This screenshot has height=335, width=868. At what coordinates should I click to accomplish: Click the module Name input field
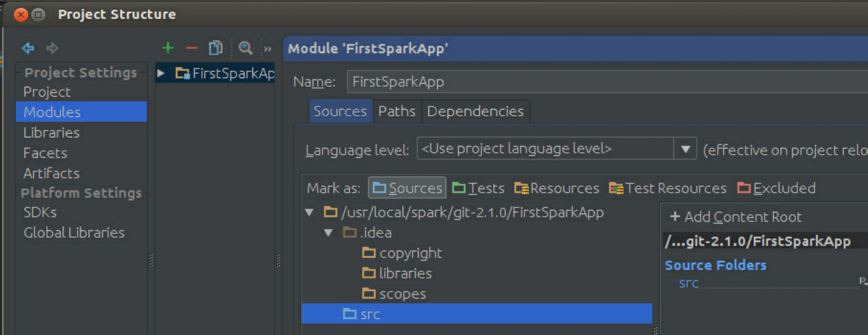click(606, 82)
